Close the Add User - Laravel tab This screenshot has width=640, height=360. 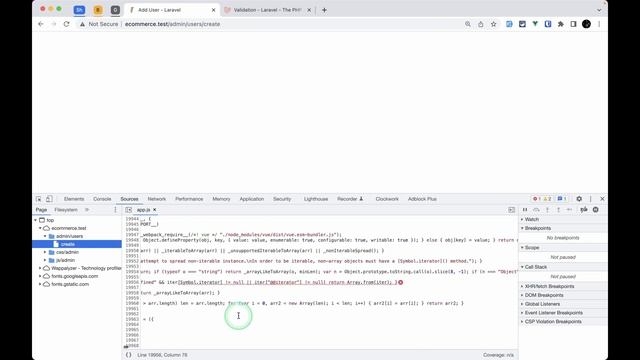click(x=213, y=10)
